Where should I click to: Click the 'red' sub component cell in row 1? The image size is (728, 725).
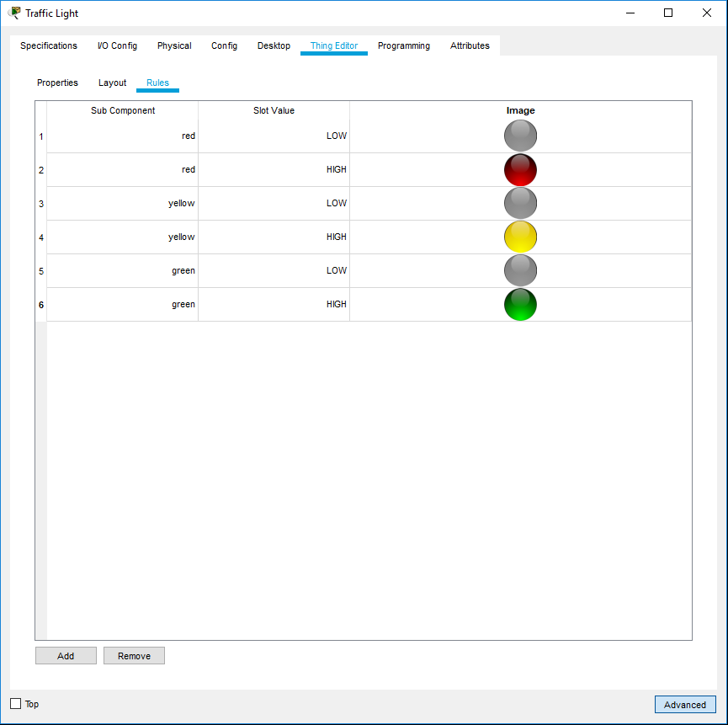123,136
